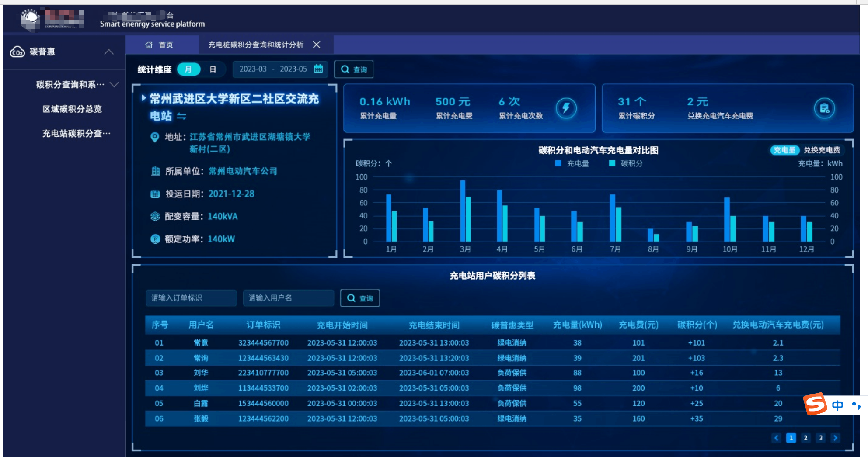Expand the triangle before the station name
Screen dimensions: 868x460
(143, 98)
